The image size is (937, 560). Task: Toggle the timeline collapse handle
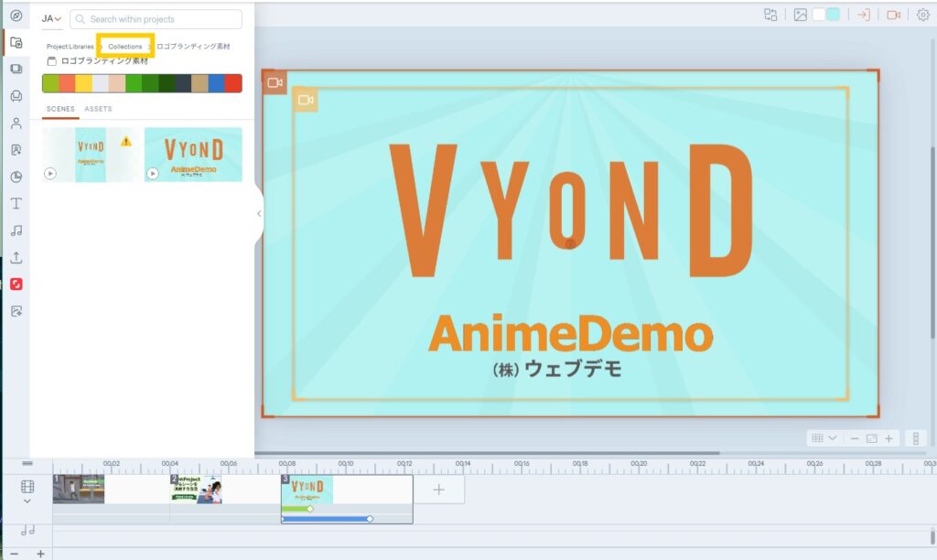pyautogui.click(x=27, y=463)
